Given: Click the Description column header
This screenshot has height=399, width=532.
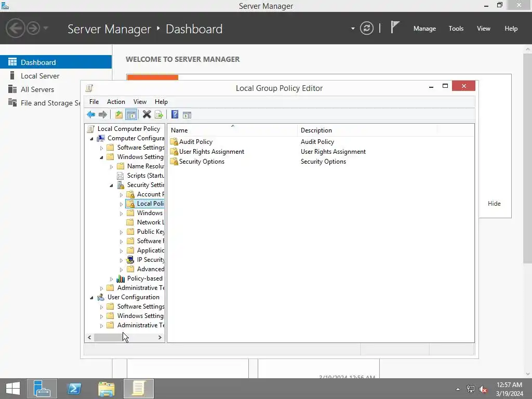Looking at the screenshot, I should [367, 130].
